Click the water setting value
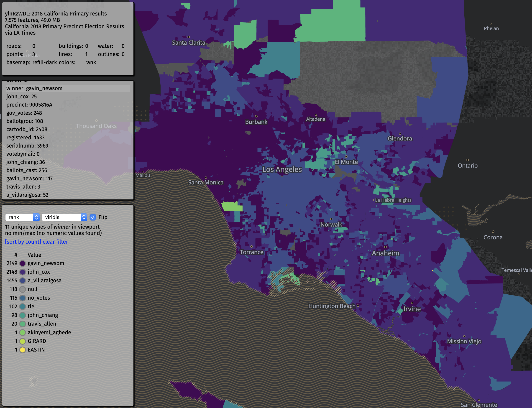The width and height of the screenshot is (532, 408). [123, 46]
